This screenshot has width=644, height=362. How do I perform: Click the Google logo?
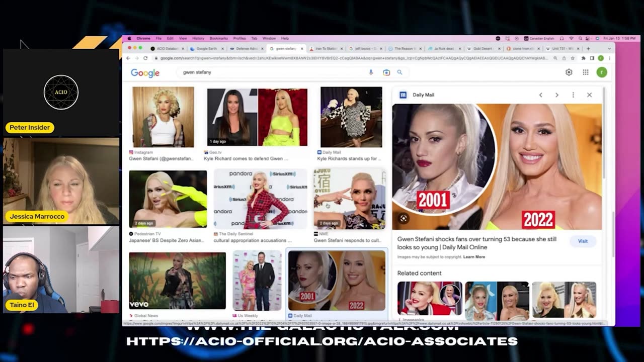[x=145, y=73]
